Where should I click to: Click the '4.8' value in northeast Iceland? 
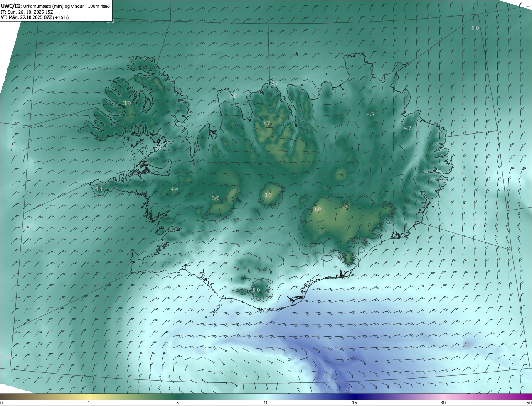point(371,114)
